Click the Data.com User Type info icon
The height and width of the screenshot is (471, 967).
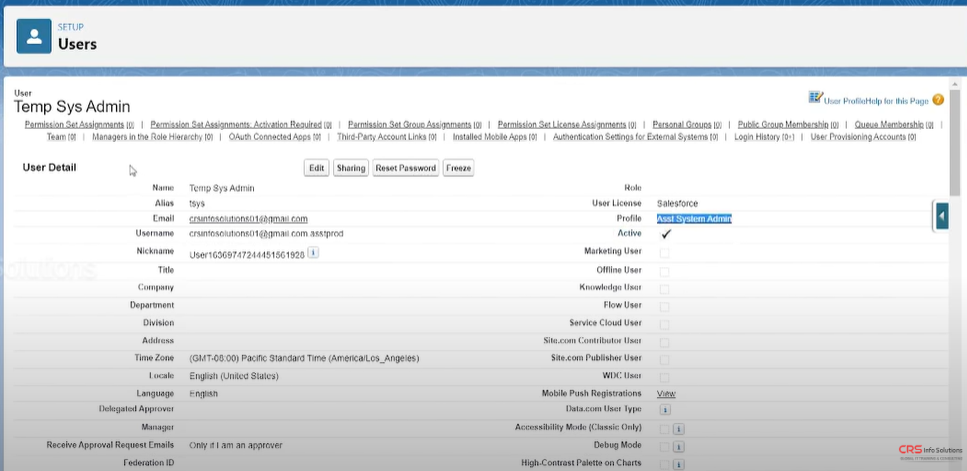coord(665,410)
